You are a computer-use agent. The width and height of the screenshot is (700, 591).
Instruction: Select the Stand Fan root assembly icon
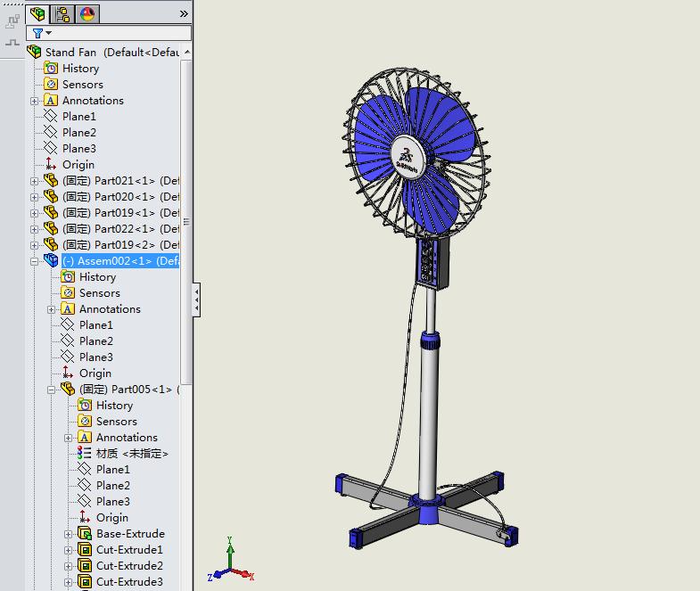pos(34,52)
